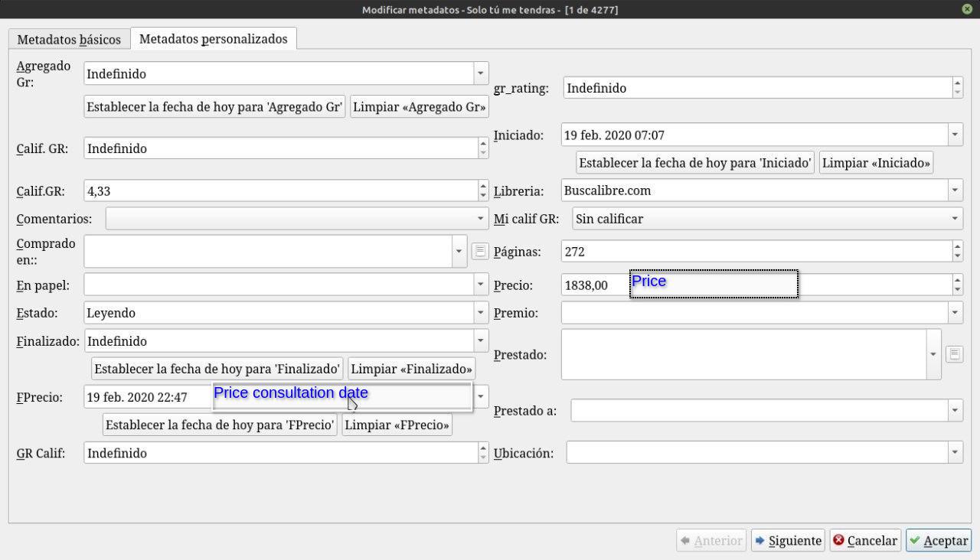
Task: Click the Páginas spin box arrows
Action: (x=958, y=252)
